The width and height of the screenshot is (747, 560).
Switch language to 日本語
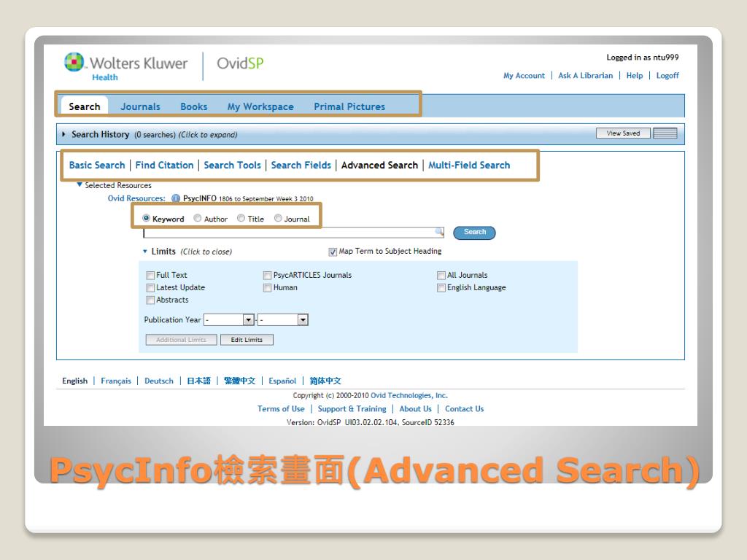[x=198, y=381]
